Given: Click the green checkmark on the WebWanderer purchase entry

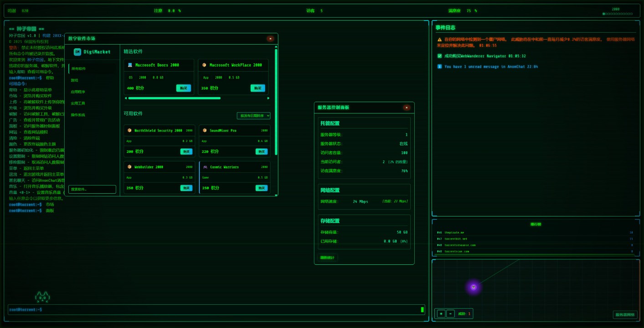Looking at the screenshot, I should tap(439, 56).
